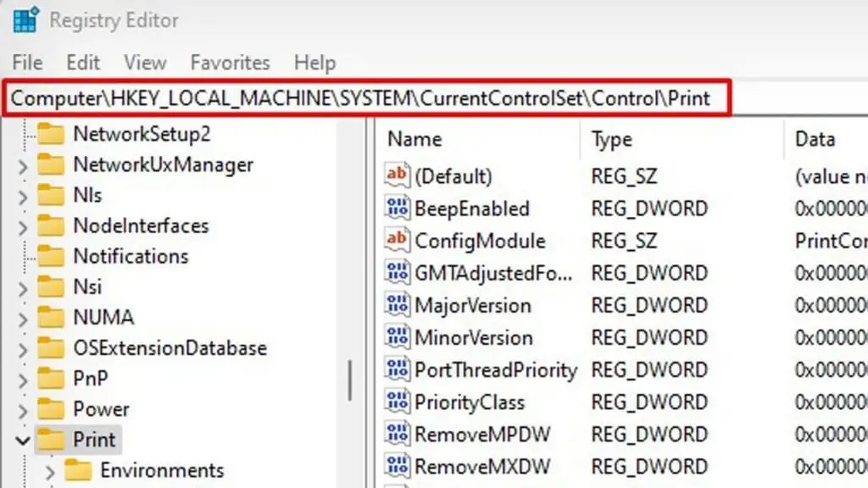
Task: Select the PortThreadPriority value name
Action: coord(496,370)
